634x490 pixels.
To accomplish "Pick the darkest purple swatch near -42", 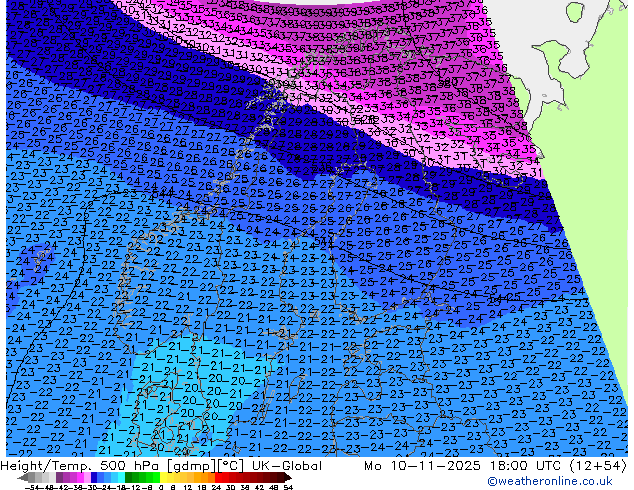I will coord(59,477).
